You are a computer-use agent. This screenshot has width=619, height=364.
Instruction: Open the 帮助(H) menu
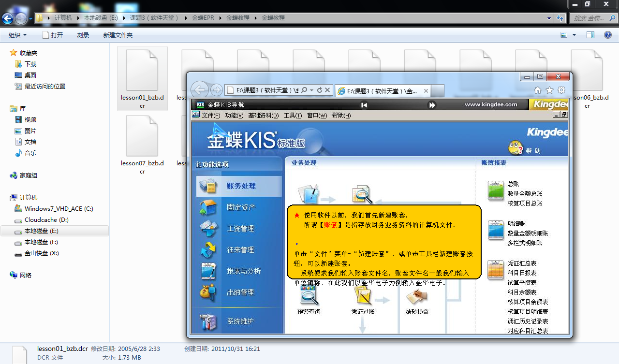[341, 116]
